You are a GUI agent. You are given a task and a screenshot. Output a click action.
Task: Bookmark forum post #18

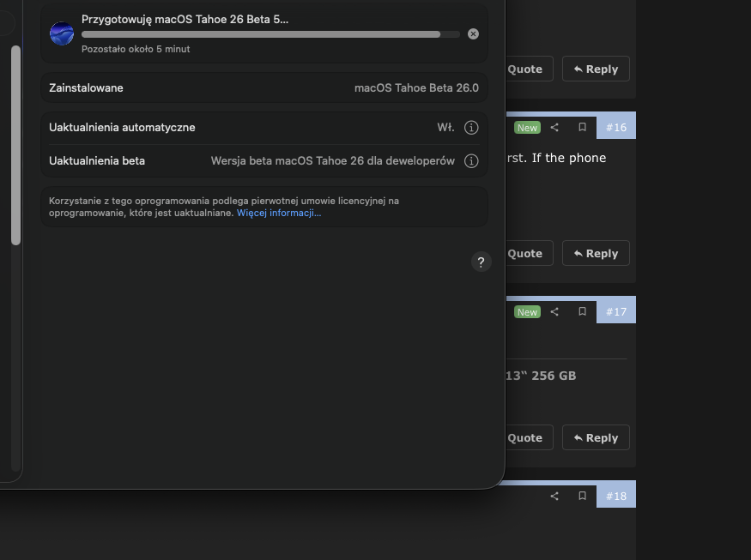pos(583,496)
